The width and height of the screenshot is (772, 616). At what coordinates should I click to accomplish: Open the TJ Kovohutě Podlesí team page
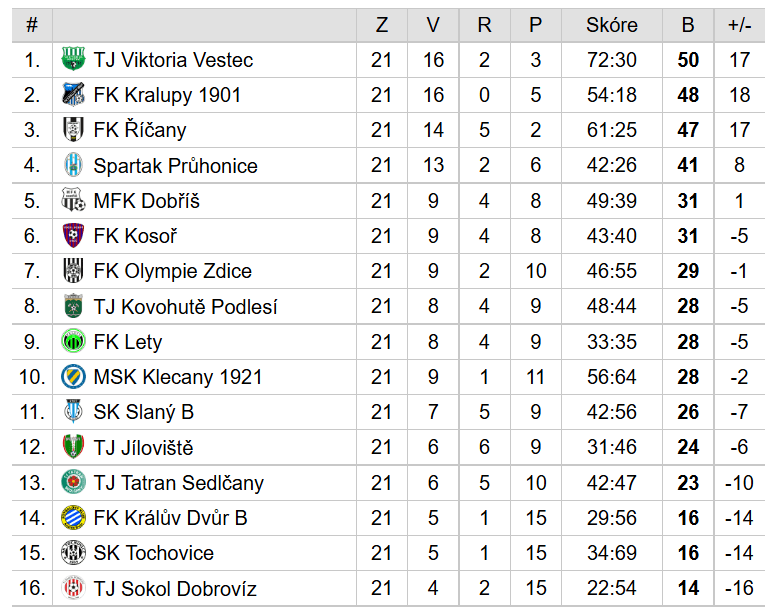pos(185,307)
